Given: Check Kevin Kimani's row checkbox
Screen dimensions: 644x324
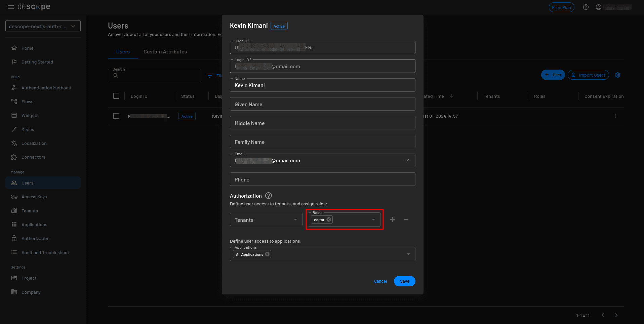Looking at the screenshot, I should (x=116, y=116).
